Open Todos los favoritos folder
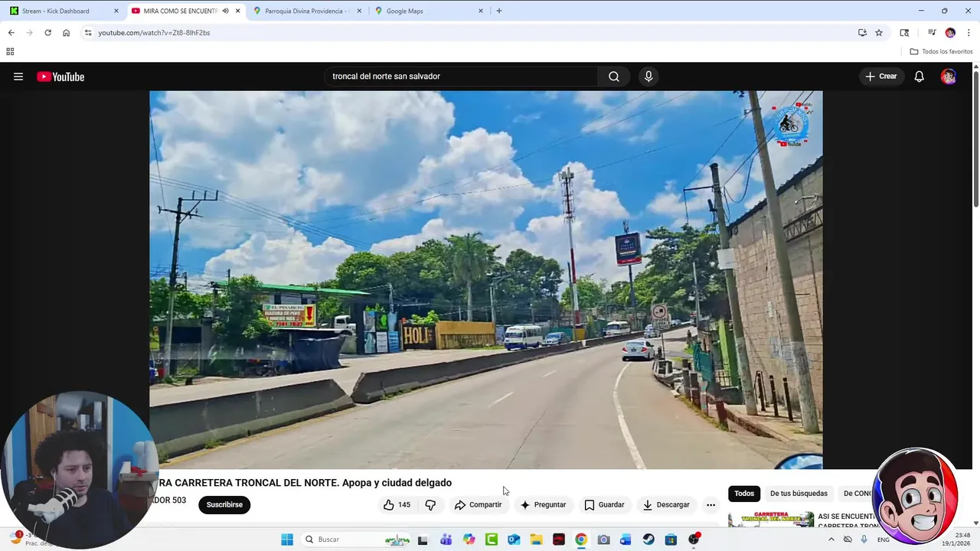Image resolution: width=980 pixels, height=551 pixels. coord(941,51)
